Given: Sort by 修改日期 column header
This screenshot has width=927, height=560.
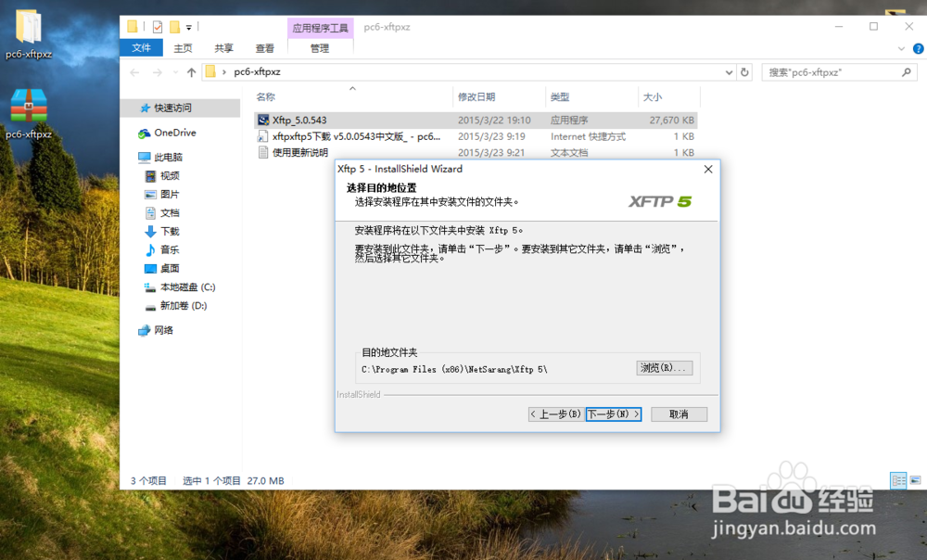Looking at the screenshot, I should tap(476, 97).
